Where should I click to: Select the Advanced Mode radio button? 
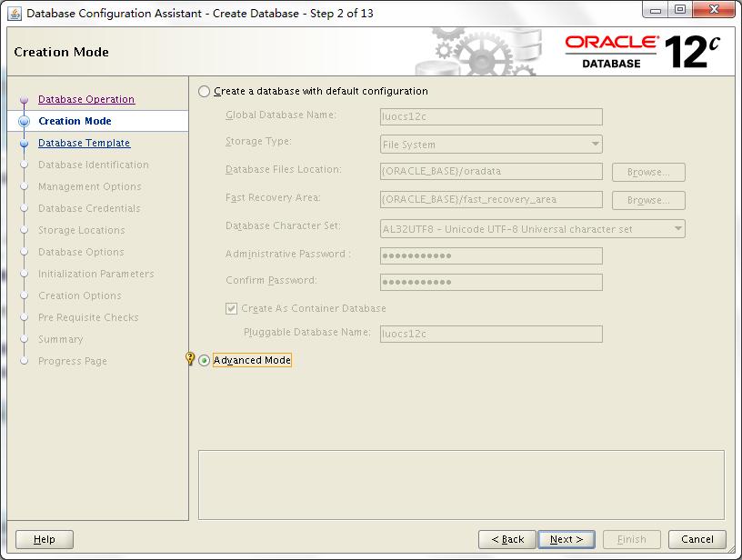click(204, 360)
